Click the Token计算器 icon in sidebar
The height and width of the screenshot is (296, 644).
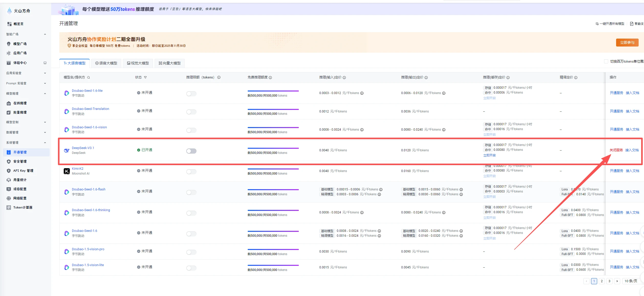tap(9, 207)
